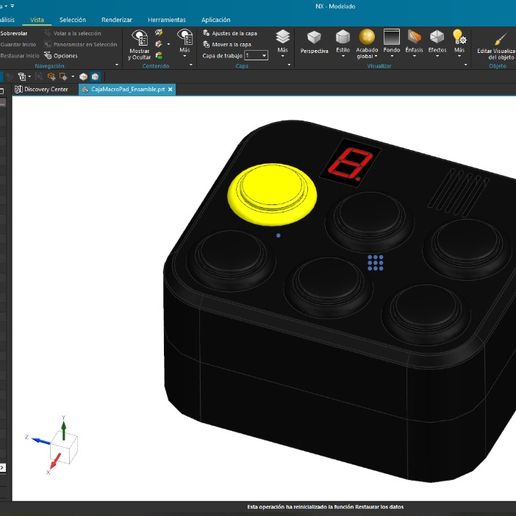The image size is (516, 516).
Task: Switch to Selección ribbon tab
Action: (73, 20)
